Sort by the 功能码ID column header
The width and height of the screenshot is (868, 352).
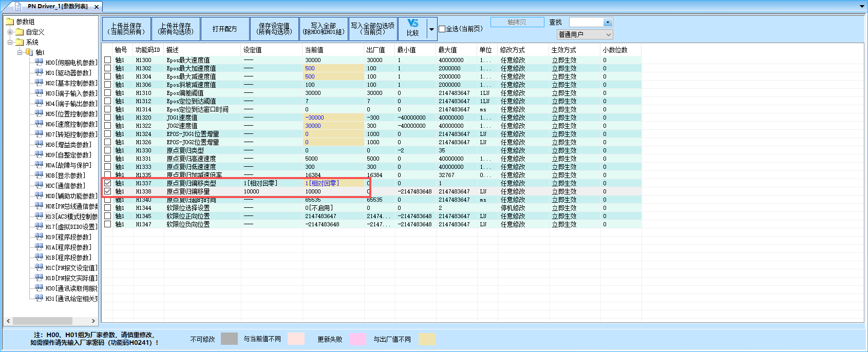pyautogui.click(x=148, y=50)
